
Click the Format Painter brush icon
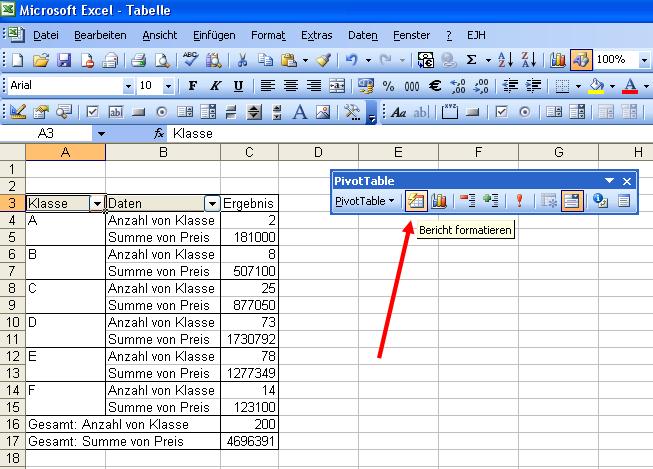click(323, 61)
